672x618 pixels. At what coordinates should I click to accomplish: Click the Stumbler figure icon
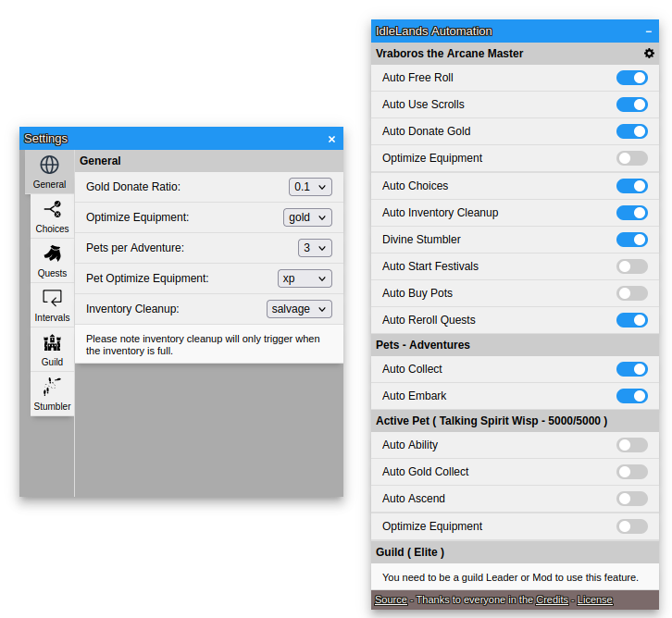coord(52,387)
